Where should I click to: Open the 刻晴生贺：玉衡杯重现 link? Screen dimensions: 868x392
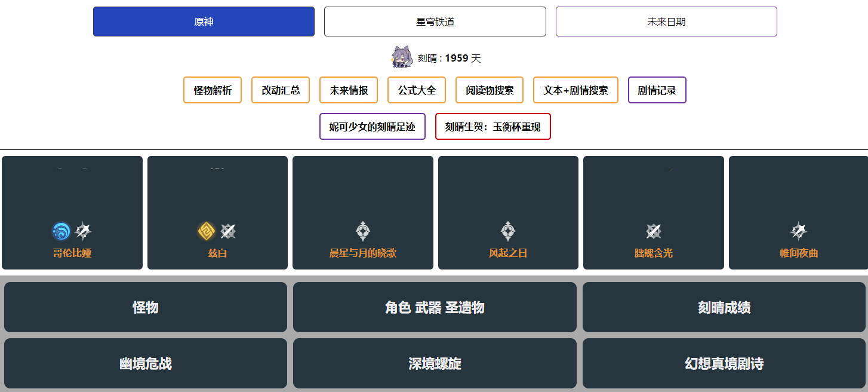pyautogui.click(x=493, y=127)
